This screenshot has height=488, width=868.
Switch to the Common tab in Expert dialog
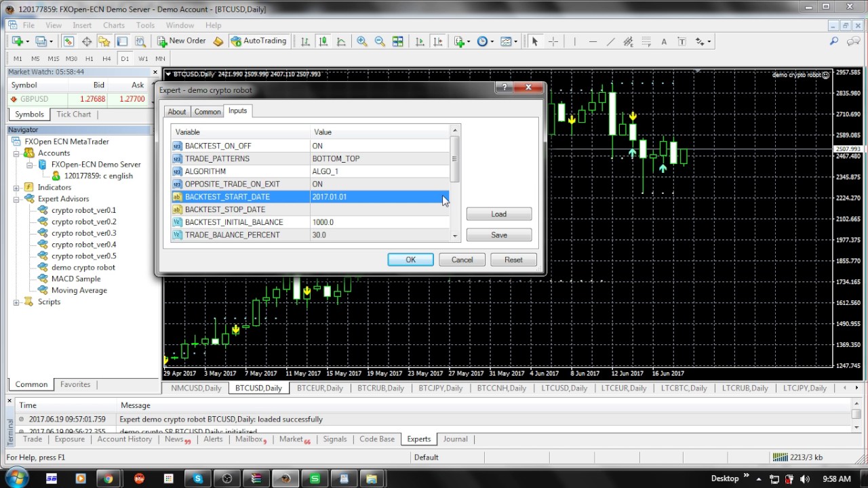pos(208,112)
